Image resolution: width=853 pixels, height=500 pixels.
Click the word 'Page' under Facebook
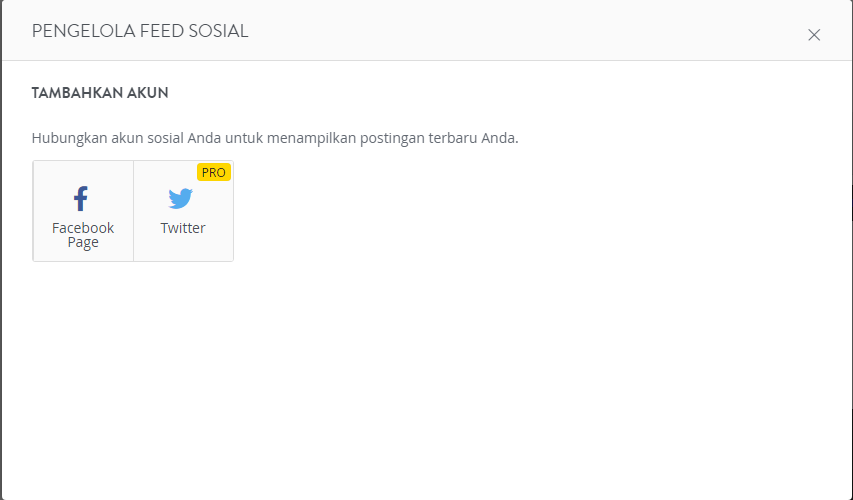tap(83, 243)
